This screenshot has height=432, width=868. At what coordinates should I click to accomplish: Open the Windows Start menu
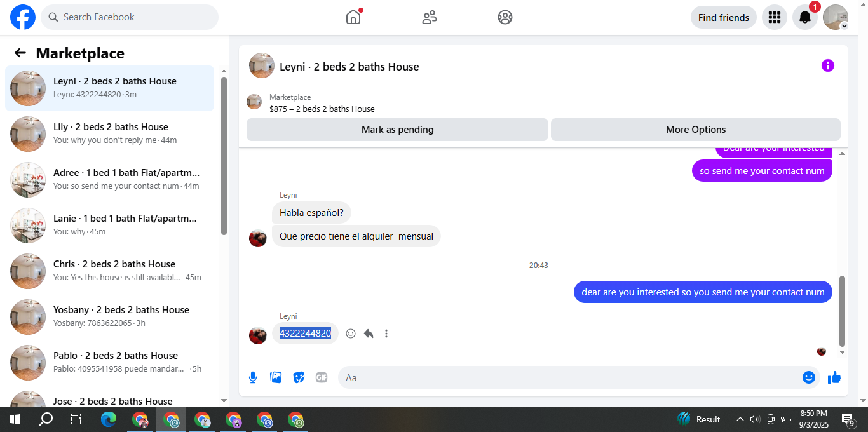(15, 419)
